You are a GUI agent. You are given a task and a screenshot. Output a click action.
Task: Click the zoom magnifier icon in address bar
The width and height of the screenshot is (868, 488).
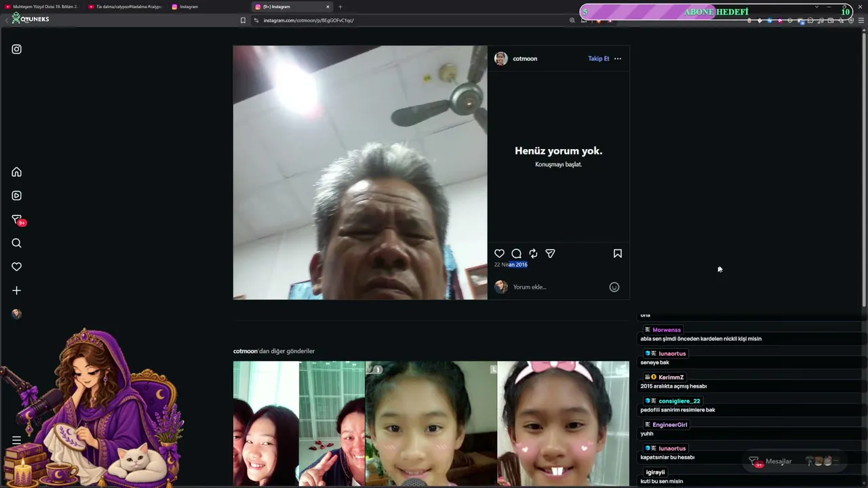click(x=572, y=20)
